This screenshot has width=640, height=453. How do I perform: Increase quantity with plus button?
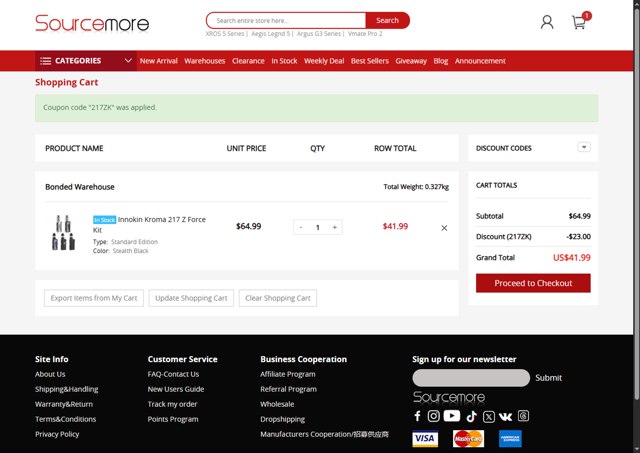click(x=335, y=227)
